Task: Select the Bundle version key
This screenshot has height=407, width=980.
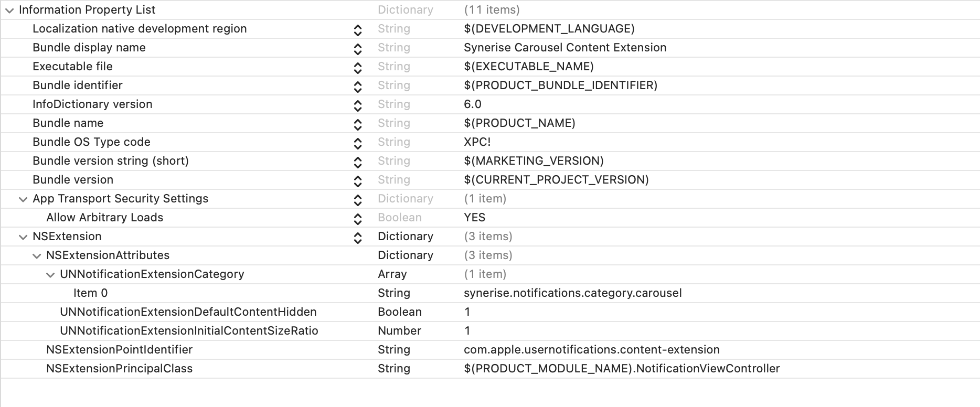Action: [73, 180]
